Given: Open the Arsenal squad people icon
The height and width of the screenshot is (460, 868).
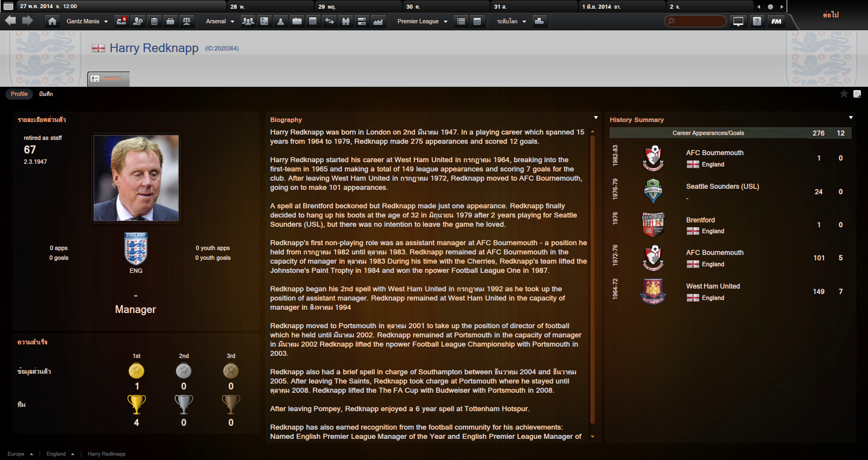Looking at the screenshot, I should (248, 21).
